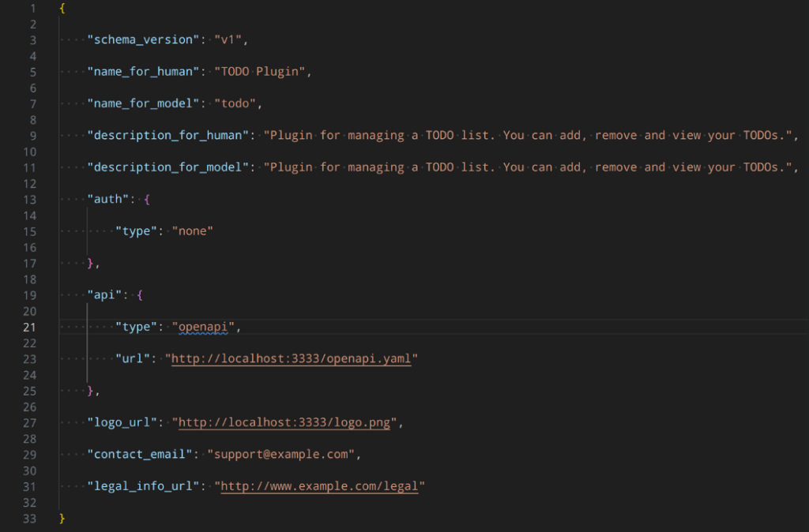Click the "description_for_human" key
Image resolution: width=809 pixels, height=532 pixels.
168,136
